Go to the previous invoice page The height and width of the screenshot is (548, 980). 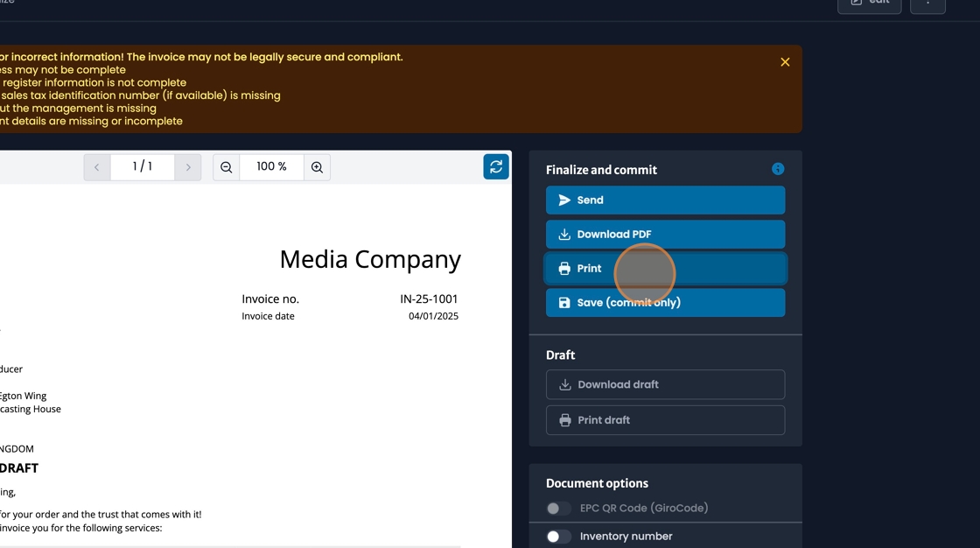96,166
